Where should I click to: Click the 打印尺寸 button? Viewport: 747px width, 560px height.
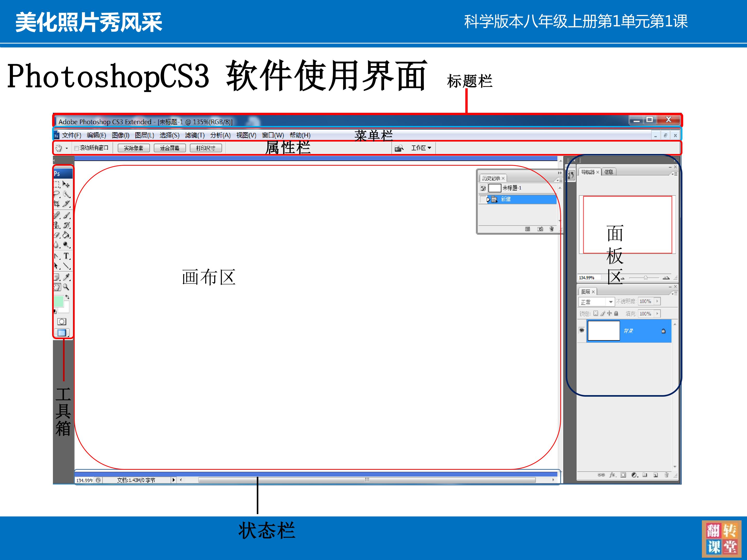(x=206, y=148)
